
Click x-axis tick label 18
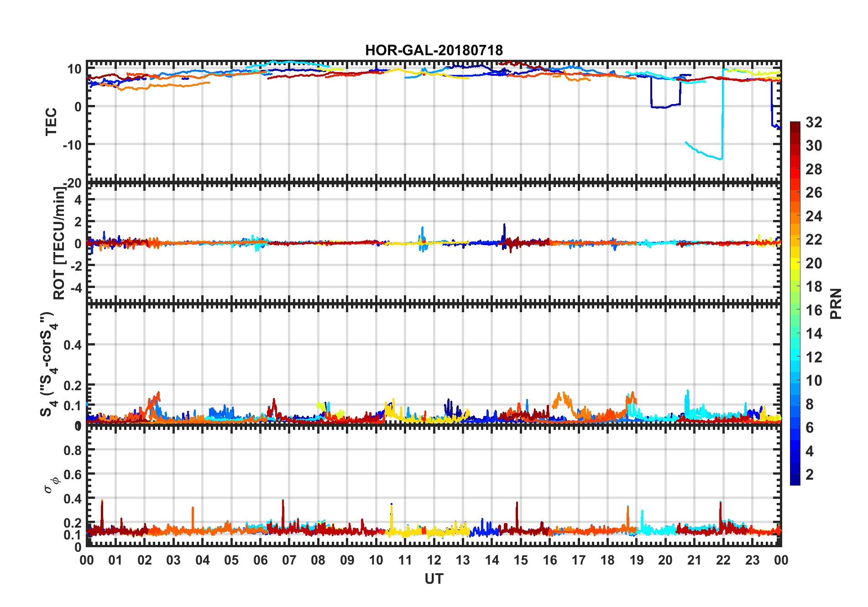[x=607, y=560]
